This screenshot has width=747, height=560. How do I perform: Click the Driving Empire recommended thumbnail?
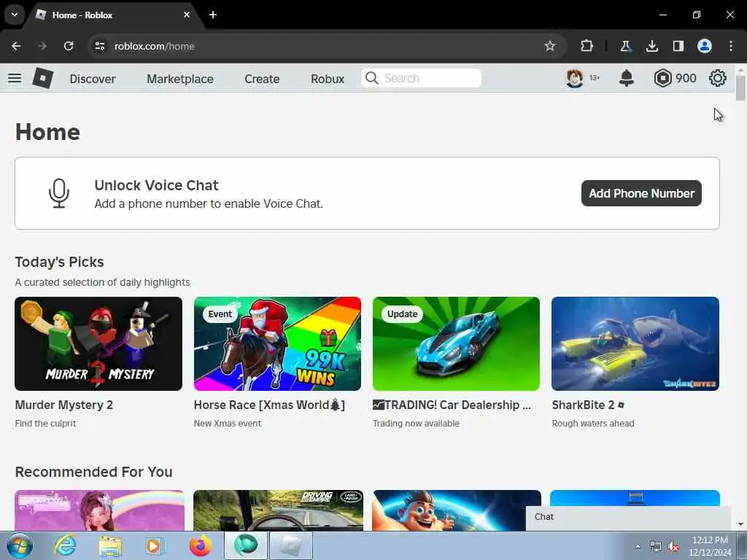coord(278,510)
